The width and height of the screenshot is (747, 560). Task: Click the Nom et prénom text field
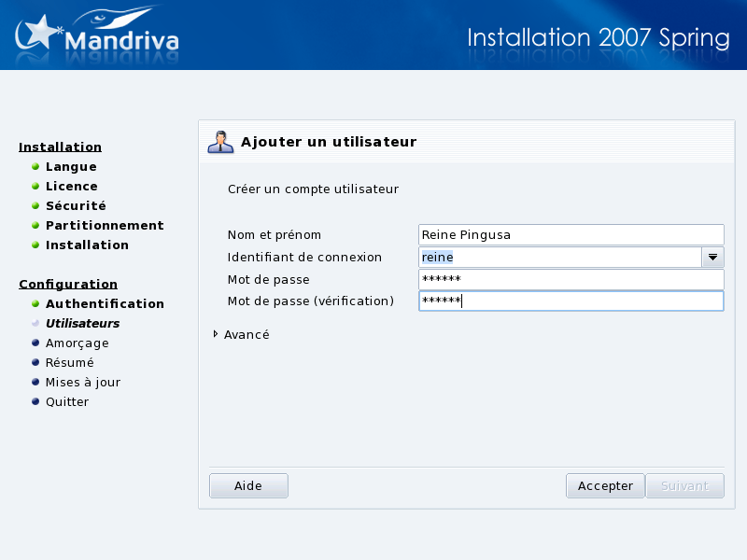coord(571,235)
